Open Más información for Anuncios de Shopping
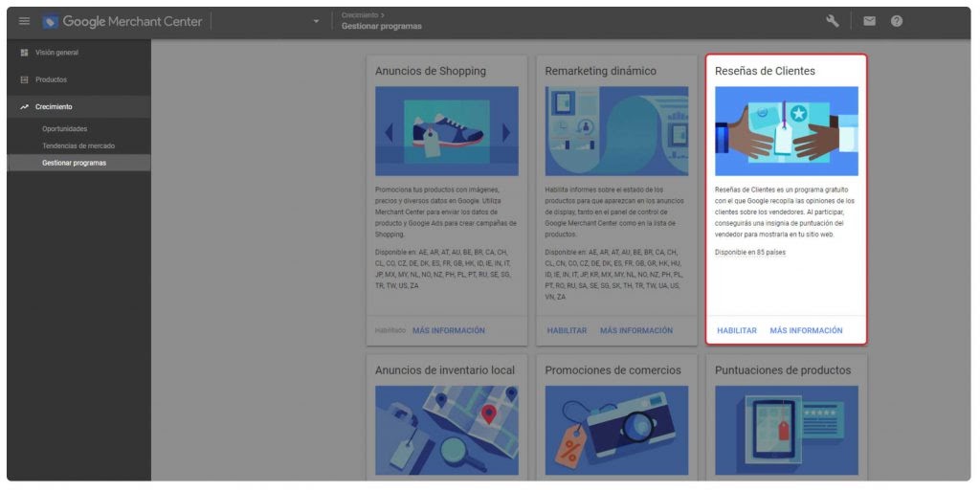This screenshot has height=492, width=980. (x=449, y=330)
